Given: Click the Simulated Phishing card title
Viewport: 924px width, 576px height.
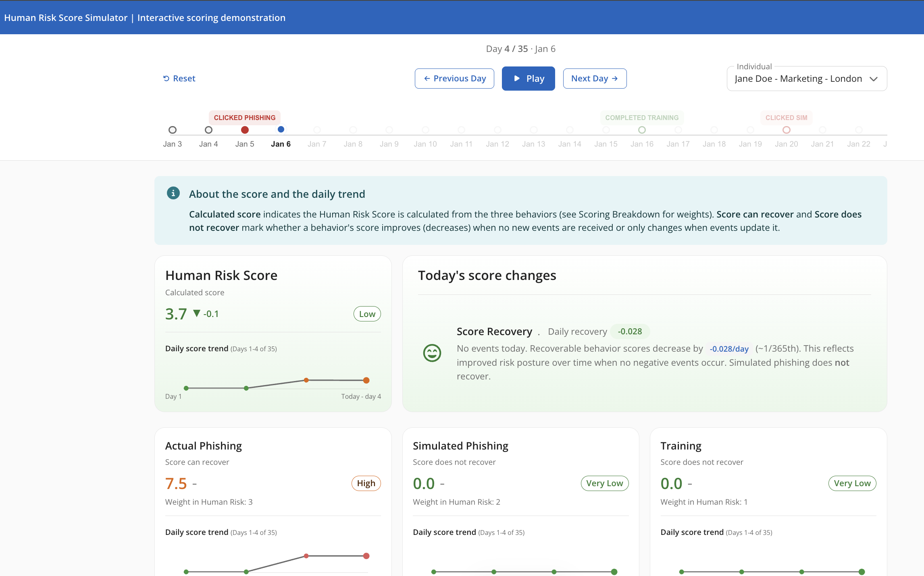Looking at the screenshot, I should 460,446.
